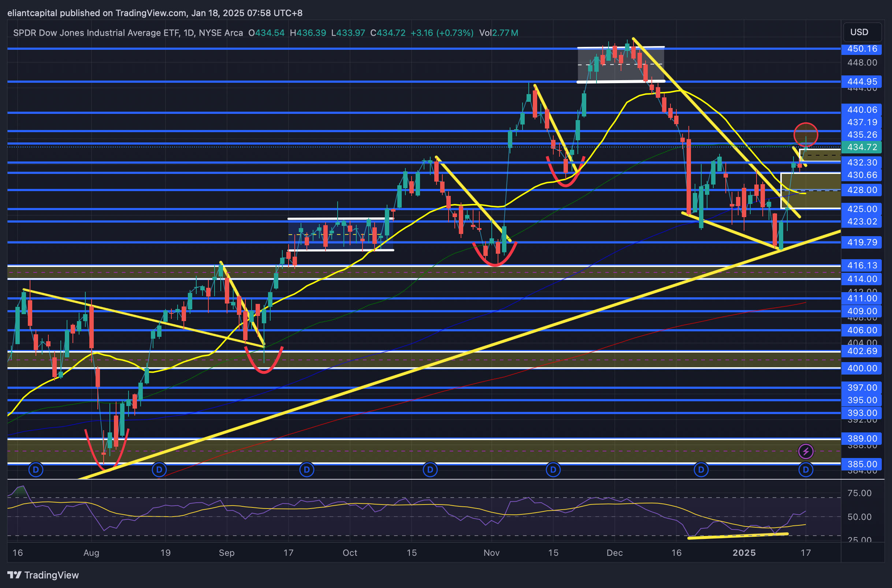Screen dimensions: 892x588
Task: Click the Vol 2.77M volume indicator text
Action: pos(498,33)
